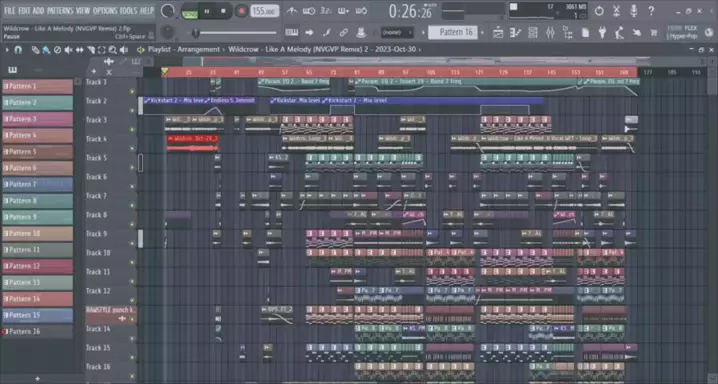Click the question mark help icon
718x384 pixels.
click(x=651, y=11)
